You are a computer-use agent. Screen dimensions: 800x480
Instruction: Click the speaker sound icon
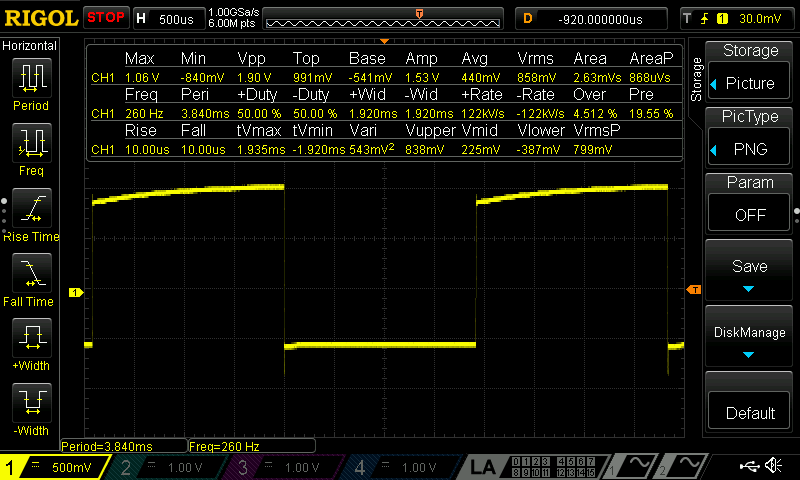(773, 466)
